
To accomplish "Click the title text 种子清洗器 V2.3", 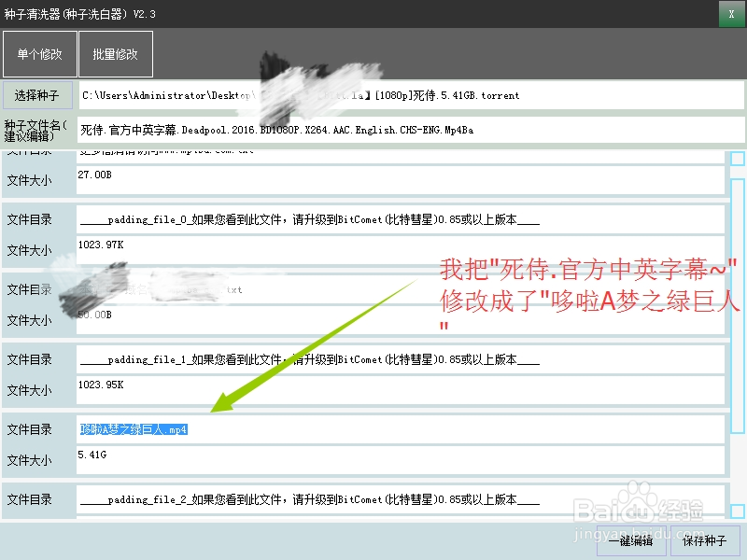I will (80, 14).
